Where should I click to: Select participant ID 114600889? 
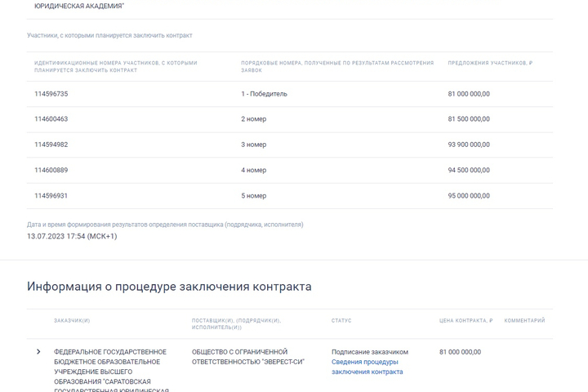click(x=51, y=170)
